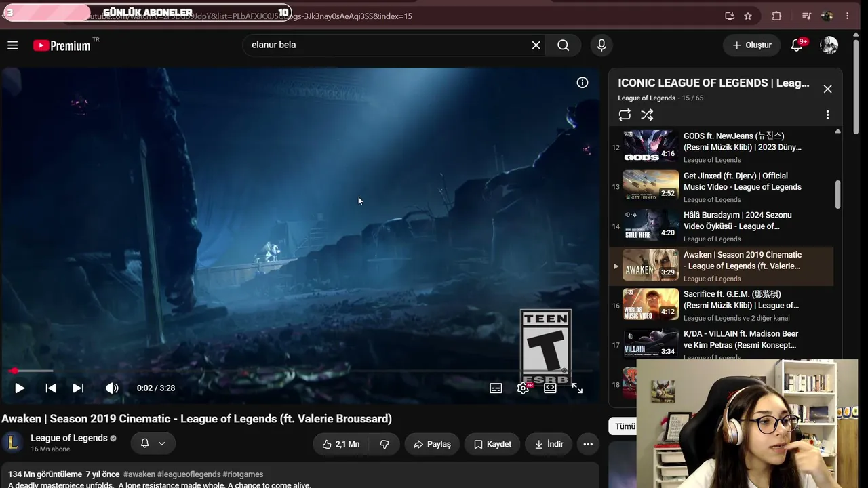This screenshot has width=868, height=488.
Task: Enter fullscreen mode
Action: pos(577,388)
